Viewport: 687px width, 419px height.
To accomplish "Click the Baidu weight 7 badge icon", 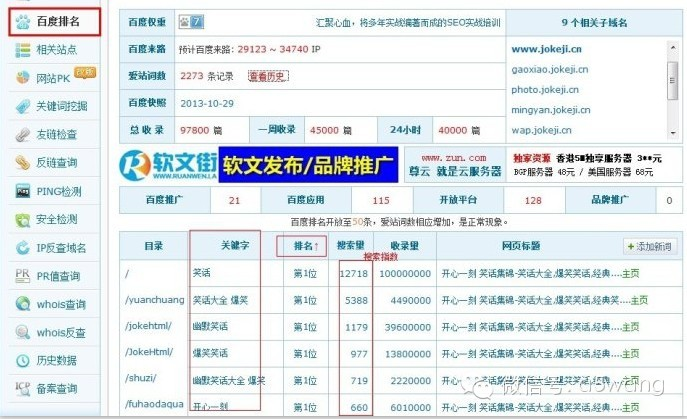I will (x=191, y=21).
